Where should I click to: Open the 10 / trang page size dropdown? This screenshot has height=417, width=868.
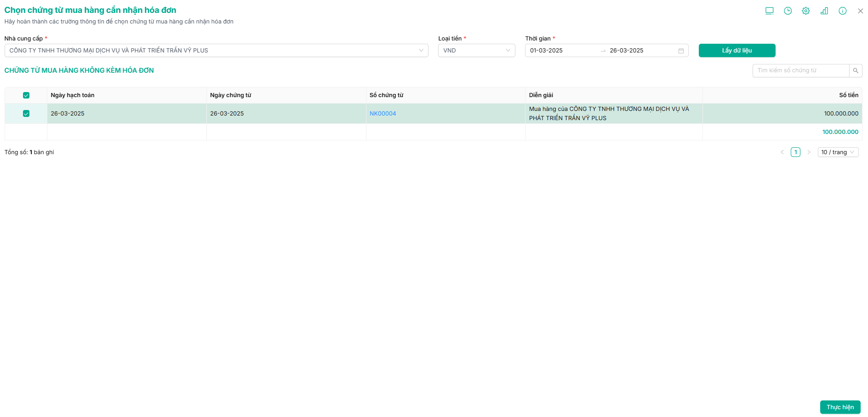[838, 152]
